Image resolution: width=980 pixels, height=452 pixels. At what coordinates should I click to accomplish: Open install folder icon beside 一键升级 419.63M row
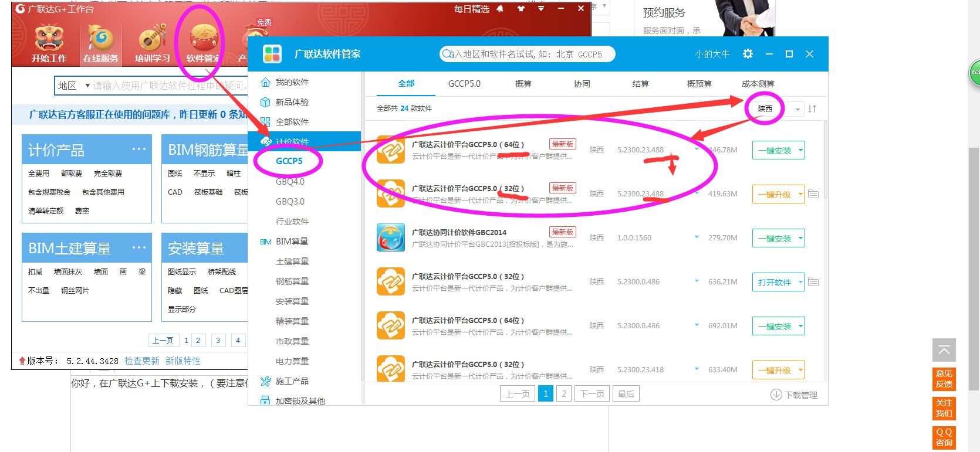pyautogui.click(x=813, y=194)
